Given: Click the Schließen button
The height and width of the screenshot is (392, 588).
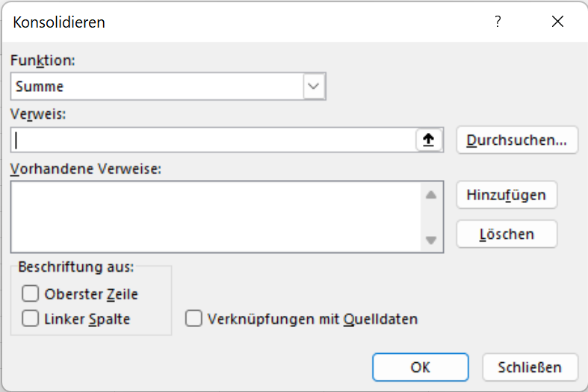Looking at the screenshot, I should (x=530, y=367).
